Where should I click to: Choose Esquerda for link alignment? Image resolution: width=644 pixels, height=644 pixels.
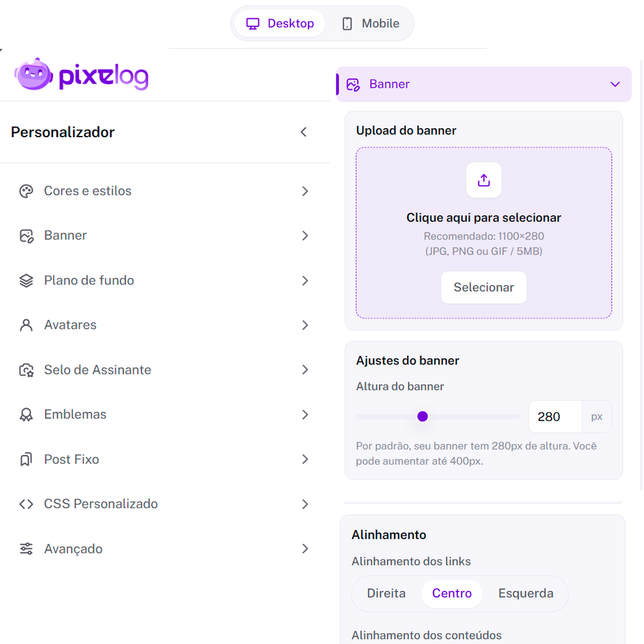(526, 594)
